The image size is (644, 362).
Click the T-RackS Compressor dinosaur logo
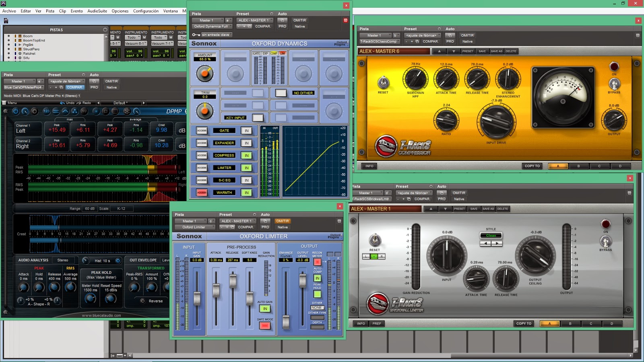tap(386, 146)
